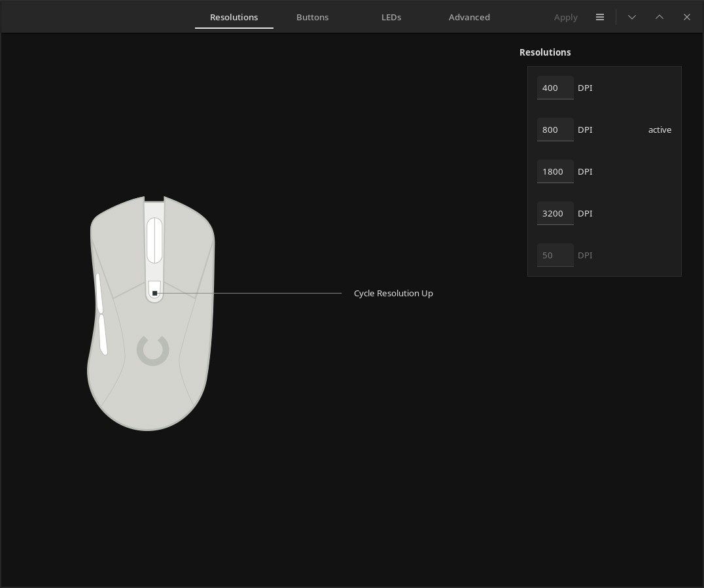Image resolution: width=704 pixels, height=588 pixels.
Task: Close the window with X
Action: [x=687, y=17]
